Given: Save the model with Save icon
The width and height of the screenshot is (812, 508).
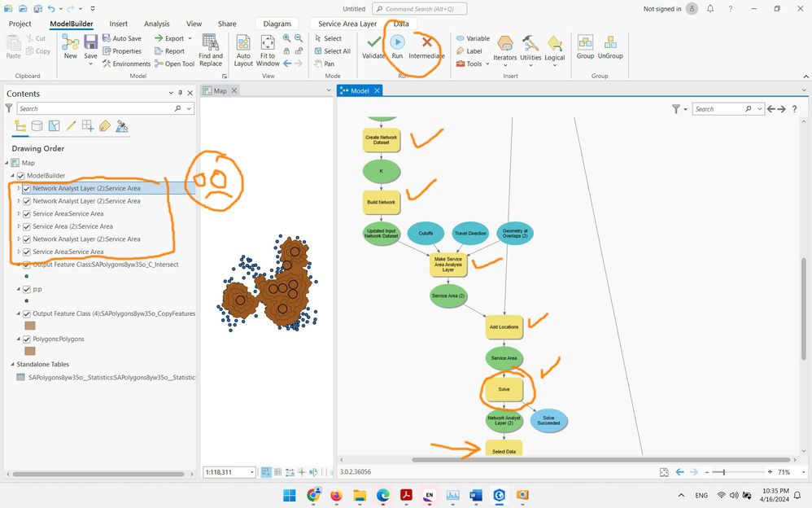Looking at the screenshot, I should 90,42.
